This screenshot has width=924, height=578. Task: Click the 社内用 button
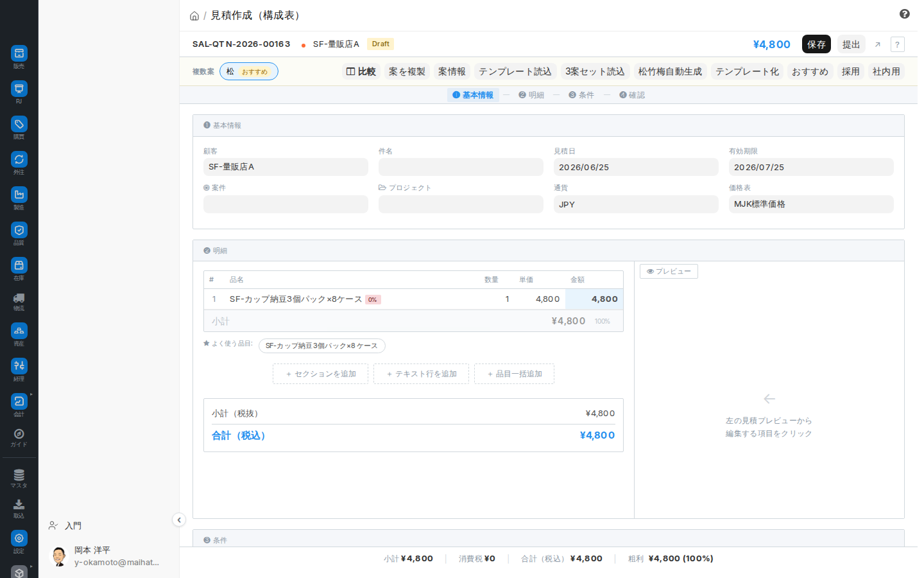(886, 71)
